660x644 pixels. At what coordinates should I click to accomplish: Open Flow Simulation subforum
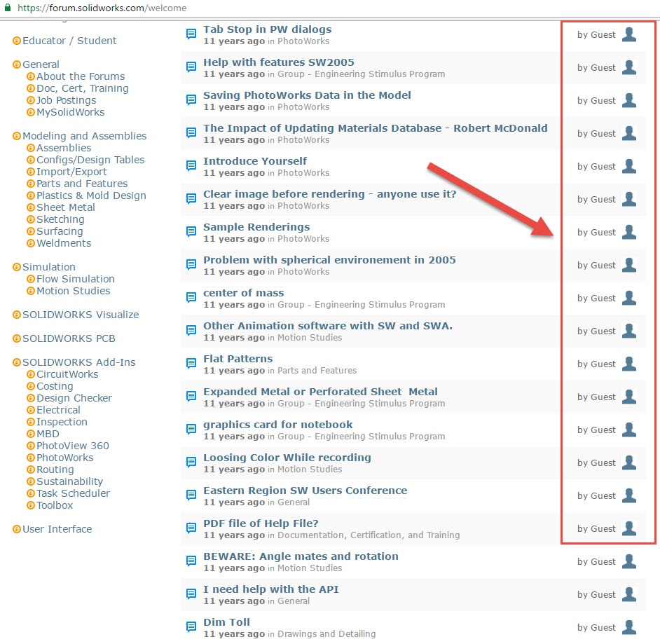(76, 279)
